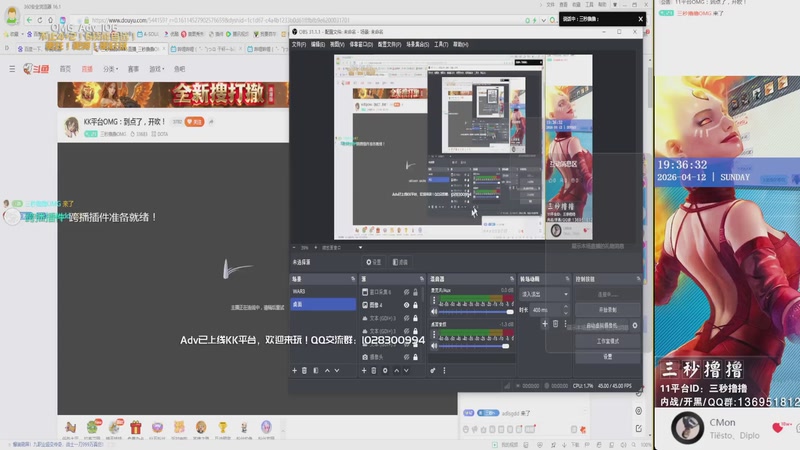
Task: Expand the 分类 menu on Douyu navbar
Action: click(x=111, y=69)
